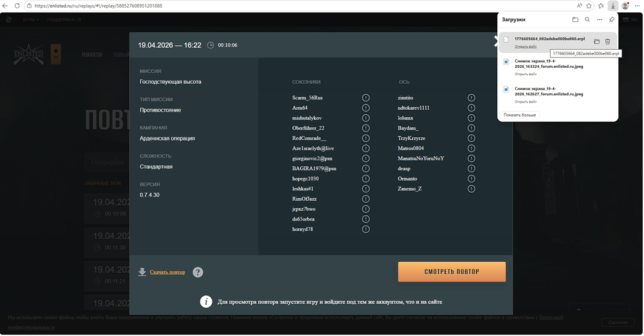Open the Новости navigation tab

[x=92, y=55]
